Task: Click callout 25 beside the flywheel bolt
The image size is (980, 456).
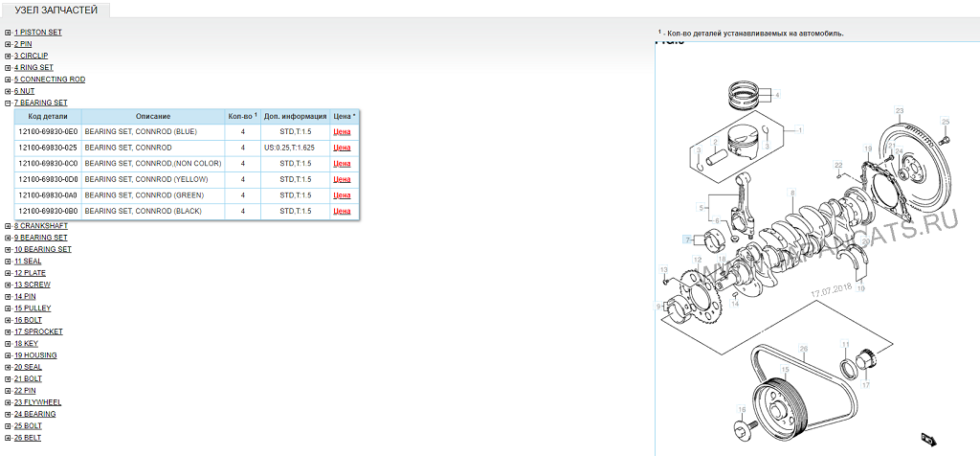Action: [946, 122]
